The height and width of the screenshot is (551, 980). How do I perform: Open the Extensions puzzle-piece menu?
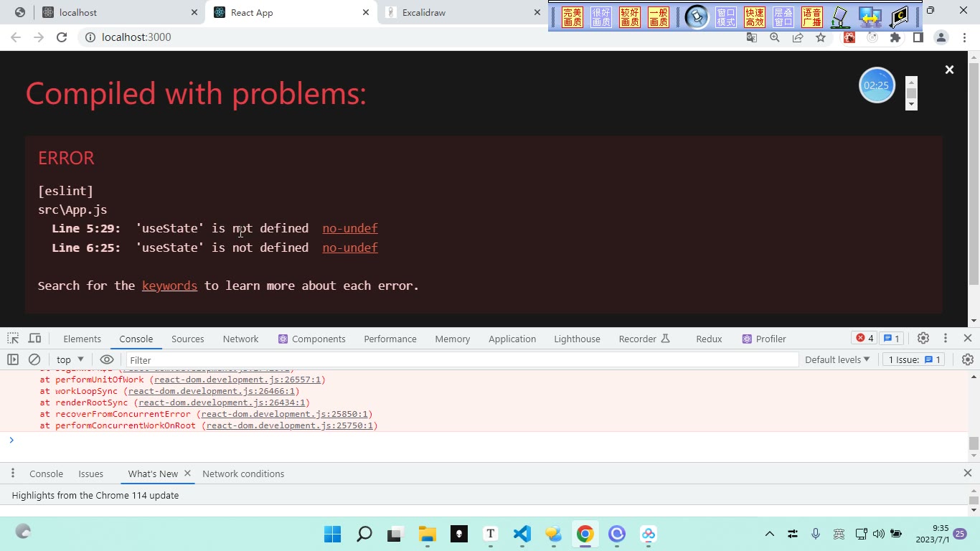(x=895, y=37)
